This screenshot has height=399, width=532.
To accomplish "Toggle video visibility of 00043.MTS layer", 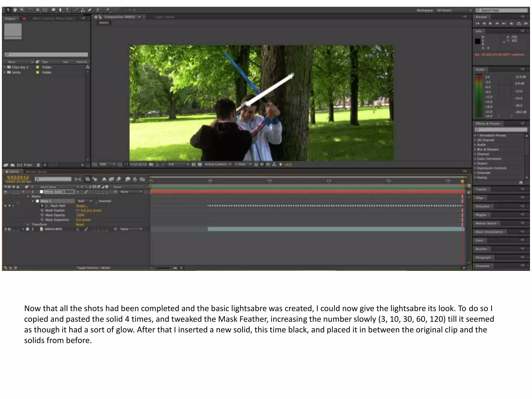I will 5,229.
